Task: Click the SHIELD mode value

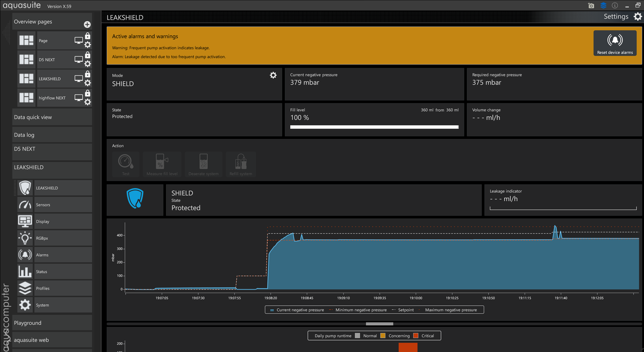Action: pos(123,84)
